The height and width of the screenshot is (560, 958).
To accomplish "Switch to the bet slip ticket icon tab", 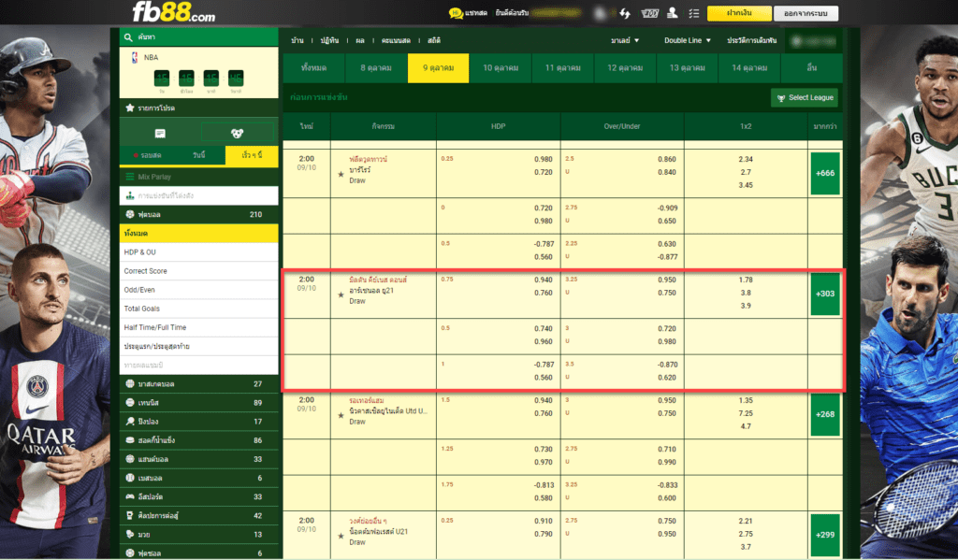I will (x=160, y=133).
